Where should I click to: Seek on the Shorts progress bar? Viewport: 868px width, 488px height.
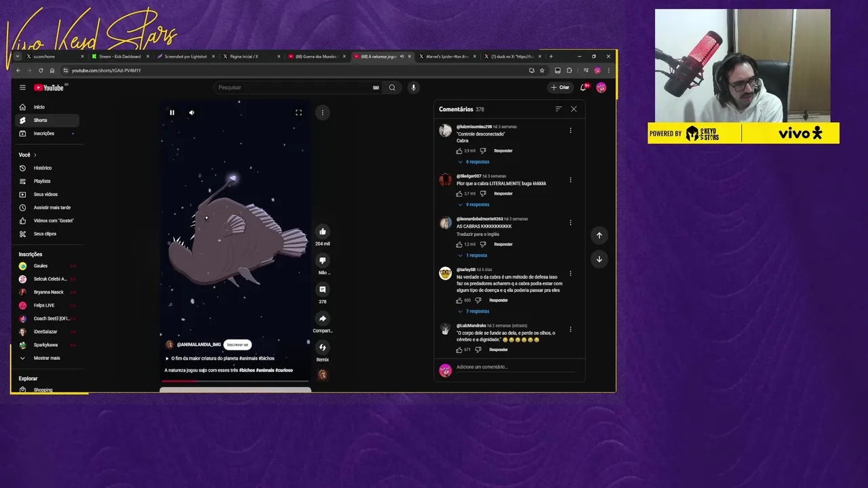pos(235,381)
